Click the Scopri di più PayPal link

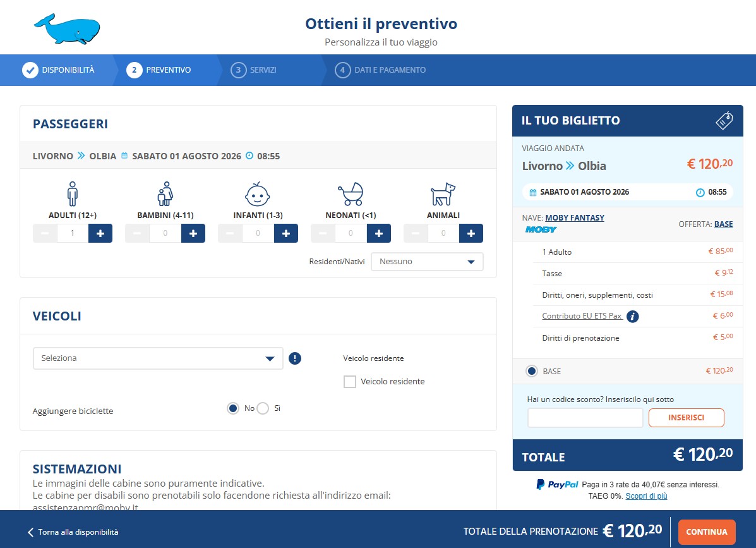[646, 496]
